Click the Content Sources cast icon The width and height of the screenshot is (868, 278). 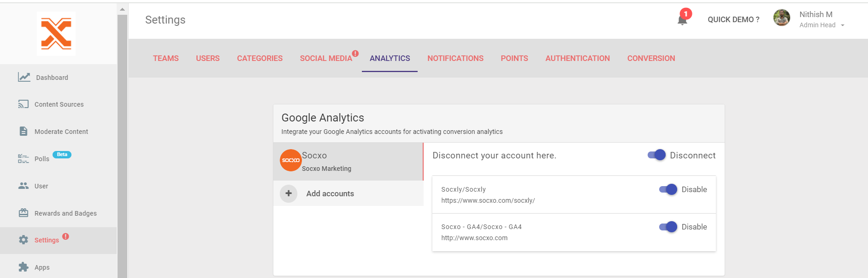24,104
